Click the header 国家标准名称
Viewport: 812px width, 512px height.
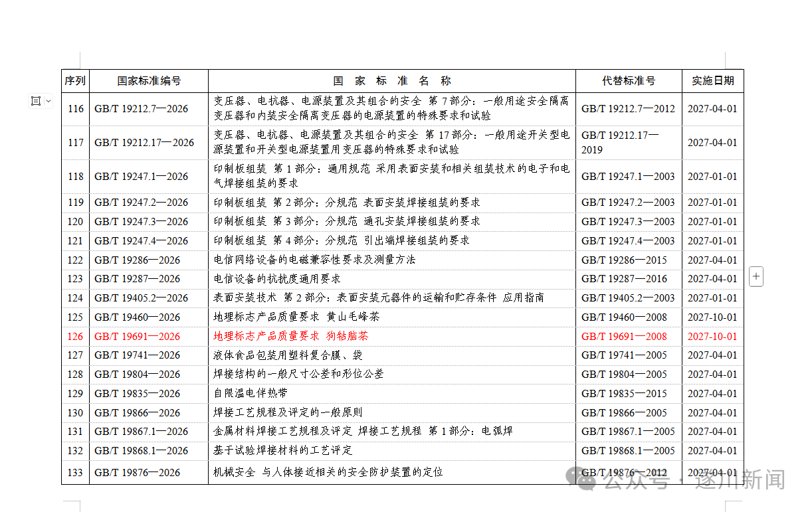click(392, 81)
